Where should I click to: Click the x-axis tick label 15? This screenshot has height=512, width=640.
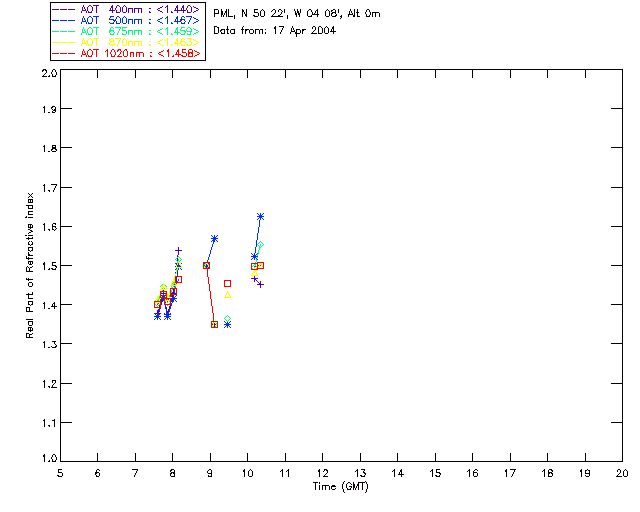(x=435, y=473)
